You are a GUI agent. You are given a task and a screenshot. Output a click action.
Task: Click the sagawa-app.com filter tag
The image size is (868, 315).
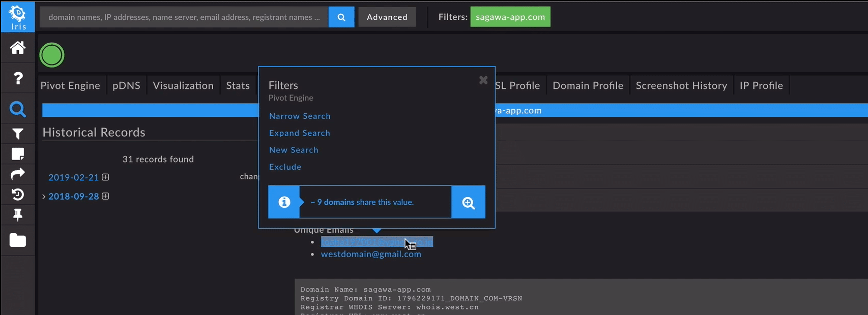point(510,17)
